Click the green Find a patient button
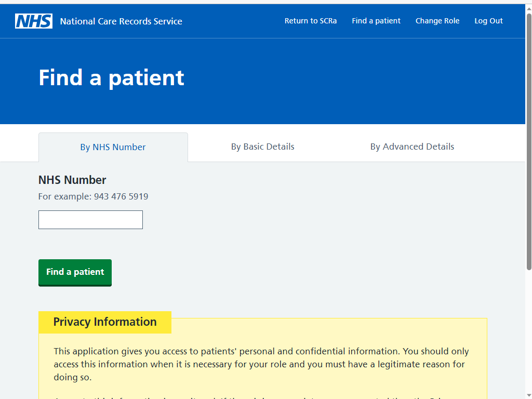This screenshot has height=399, width=532. (75, 272)
